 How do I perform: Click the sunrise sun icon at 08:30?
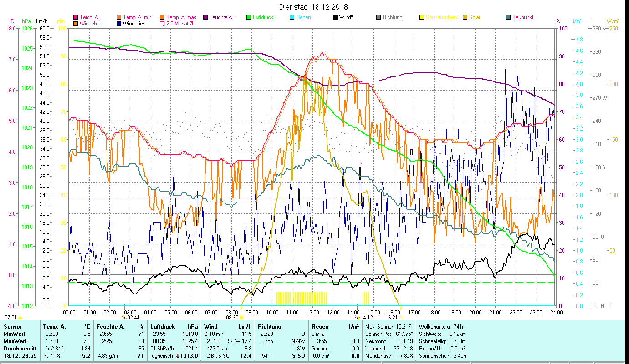pyautogui.click(x=241, y=318)
